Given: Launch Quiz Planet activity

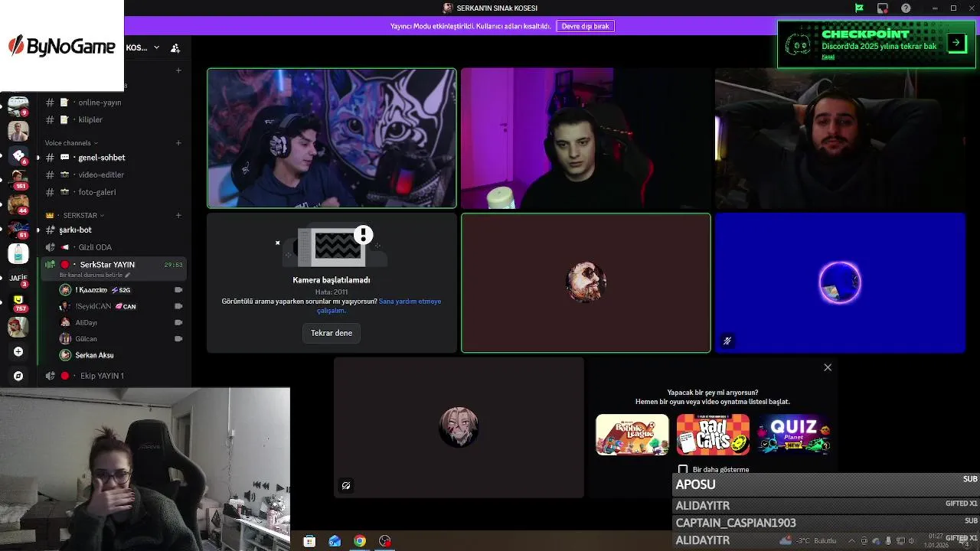Looking at the screenshot, I should pos(794,435).
